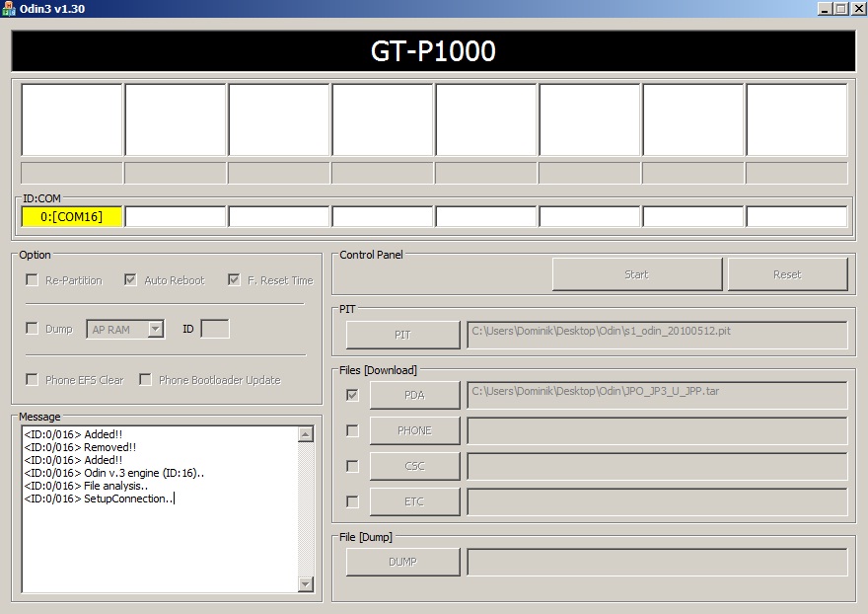Check the Phone EFS Clear option
Screen dimensions: 868x614
click(x=33, y=380)
